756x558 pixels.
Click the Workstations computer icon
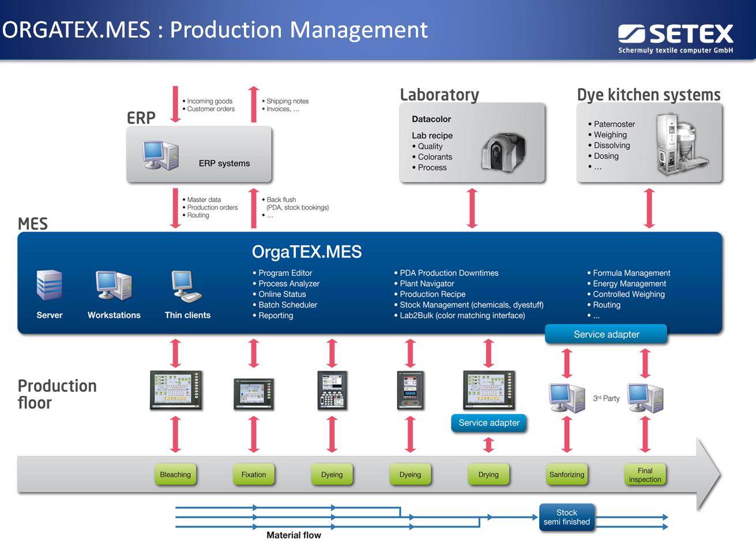pyautogui.click(x=114, y=285)
